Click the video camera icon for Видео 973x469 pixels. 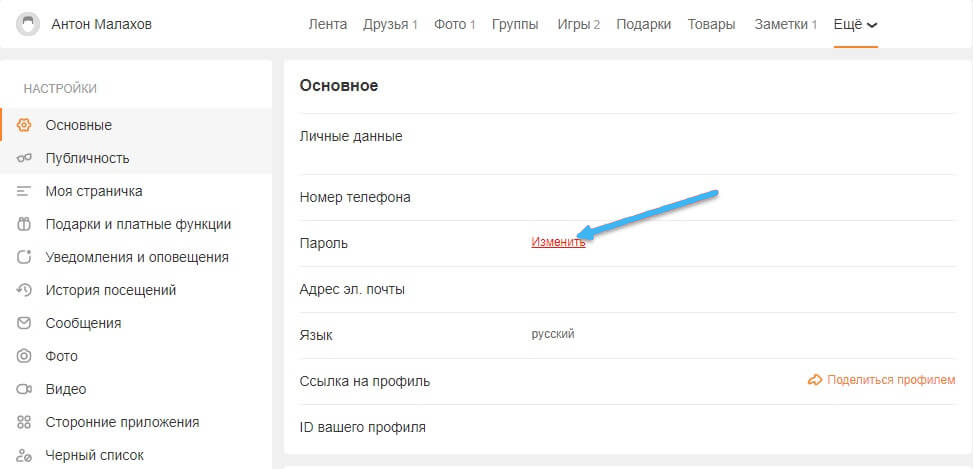pos(25,389)
